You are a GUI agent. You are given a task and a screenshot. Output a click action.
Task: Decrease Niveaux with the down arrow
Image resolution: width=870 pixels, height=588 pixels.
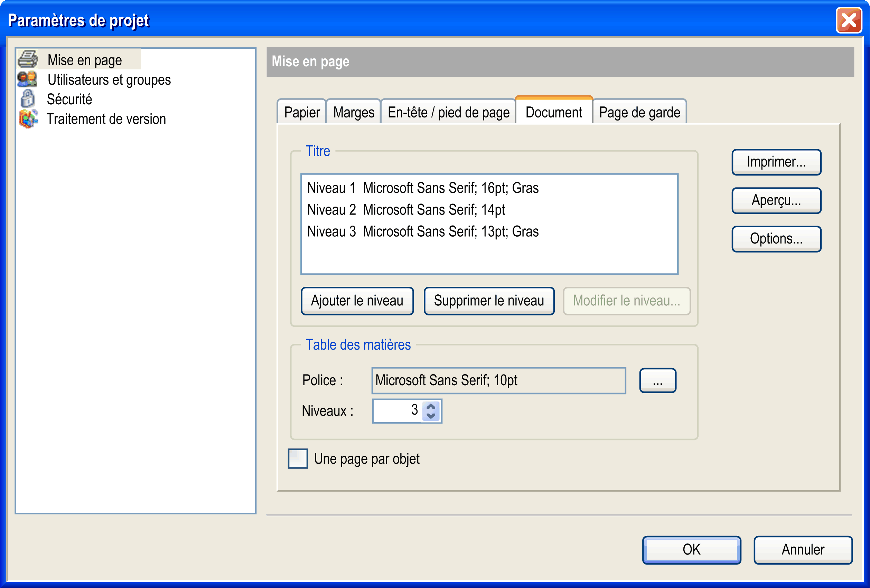431,416
